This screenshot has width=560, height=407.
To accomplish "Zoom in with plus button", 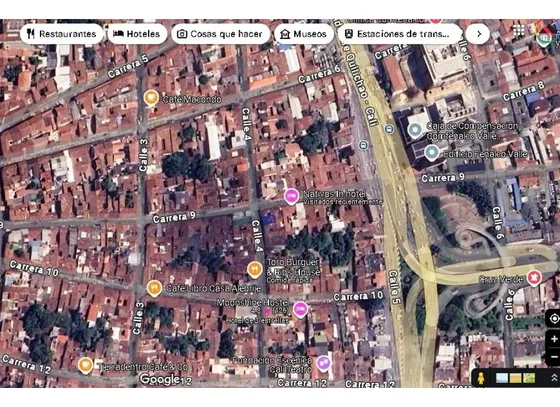I will [x=554, y=339].
